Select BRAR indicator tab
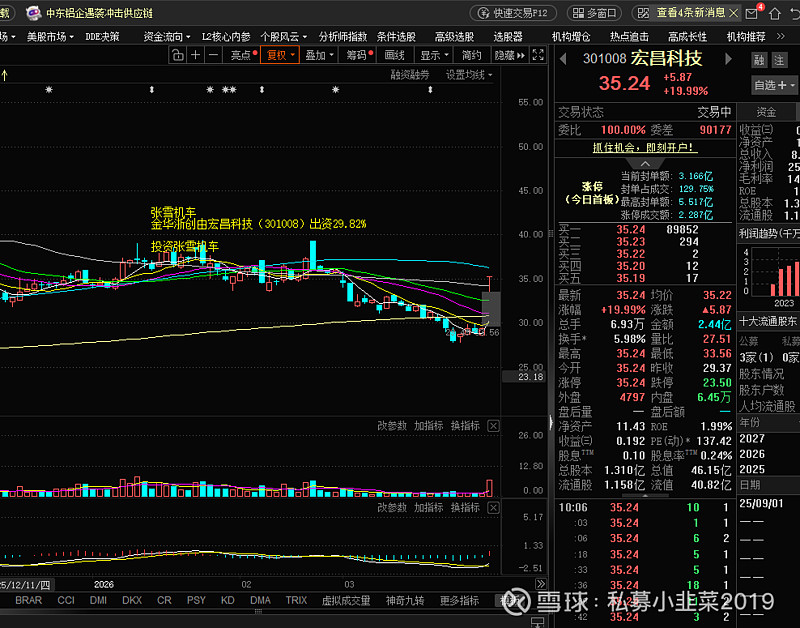The height and width of the screenshot is (628, 800). 29,600
